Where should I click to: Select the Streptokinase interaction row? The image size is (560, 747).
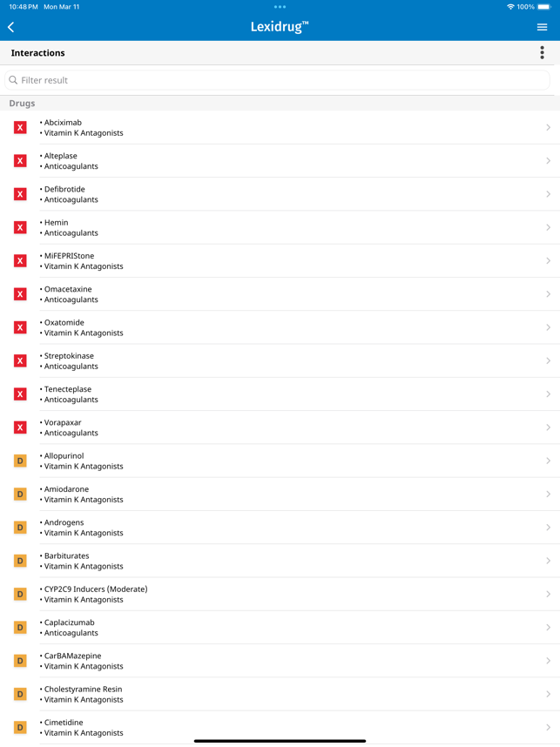point(280,361)
